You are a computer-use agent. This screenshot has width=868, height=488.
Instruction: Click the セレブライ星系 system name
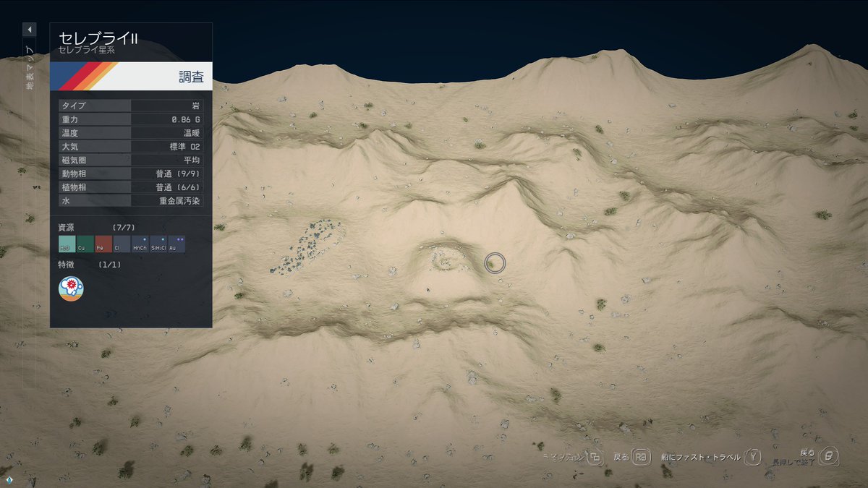(86, 51)
